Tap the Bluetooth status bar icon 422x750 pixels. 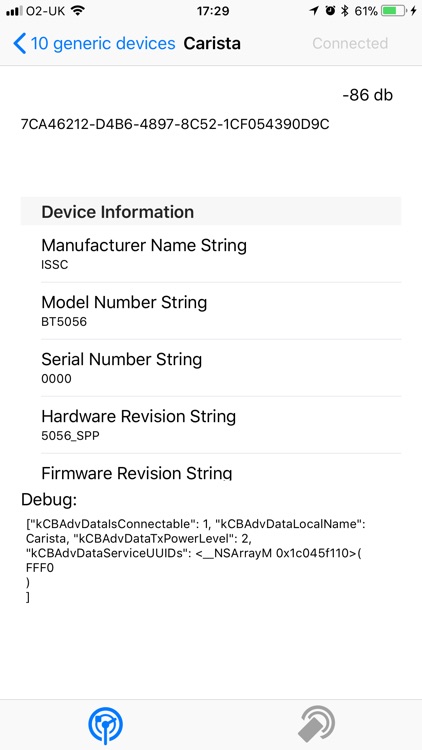click(x=344, y=11)
